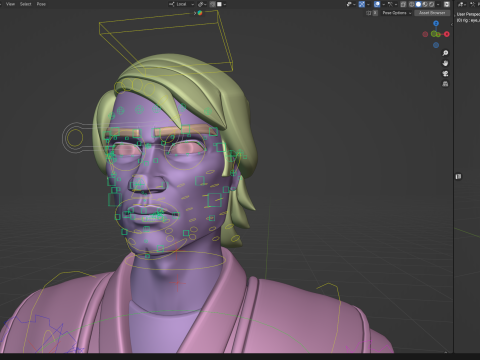The width and height of the screenshot is (480, 360).
Task: Click the editor type icon in right panel
Action: click(x=462, y=4)
